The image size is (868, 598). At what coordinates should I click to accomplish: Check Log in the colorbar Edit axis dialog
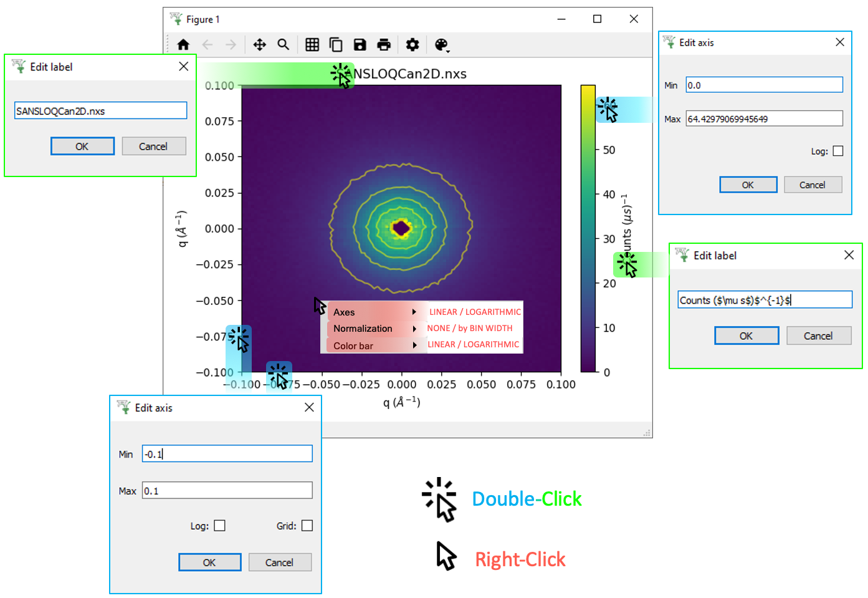tap(838, 151)
